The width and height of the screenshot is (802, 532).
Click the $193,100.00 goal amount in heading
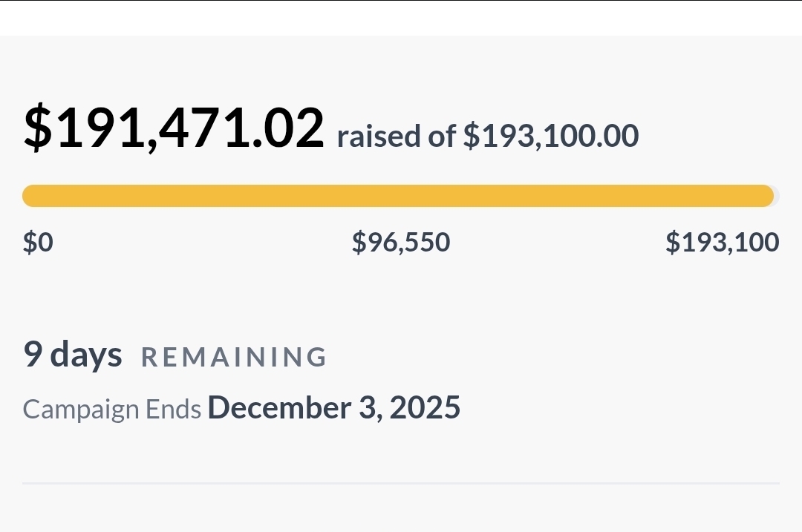coord(550,137)
